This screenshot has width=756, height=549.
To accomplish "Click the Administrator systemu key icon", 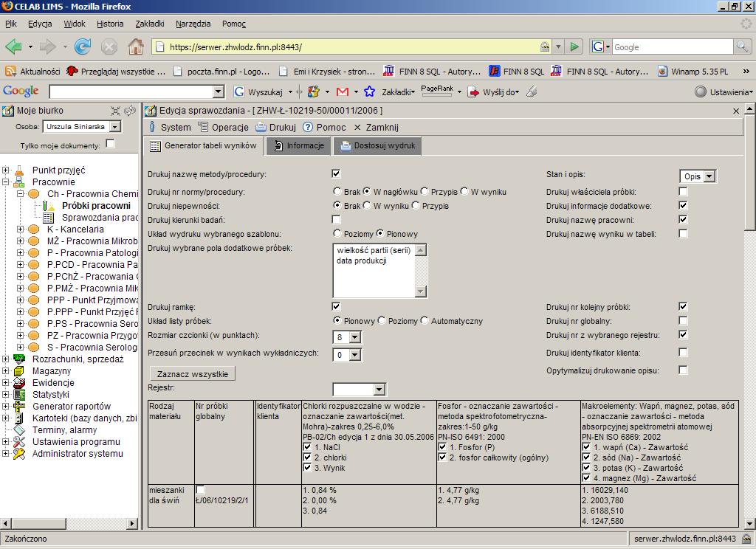I will coord(19,454).
